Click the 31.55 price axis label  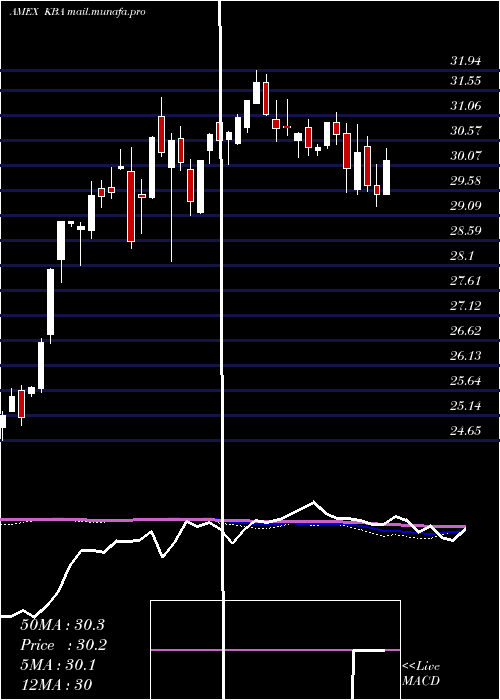(465, 81)
